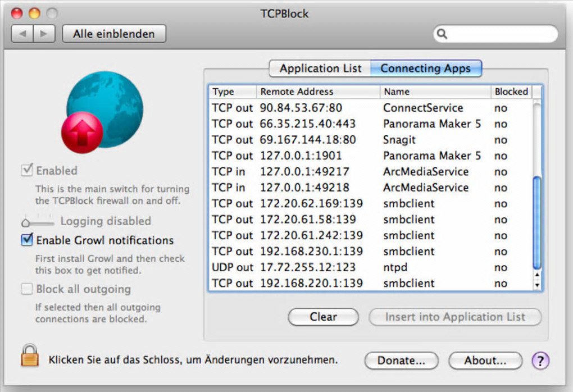Select the Snagit connection row

click(371, 140)
